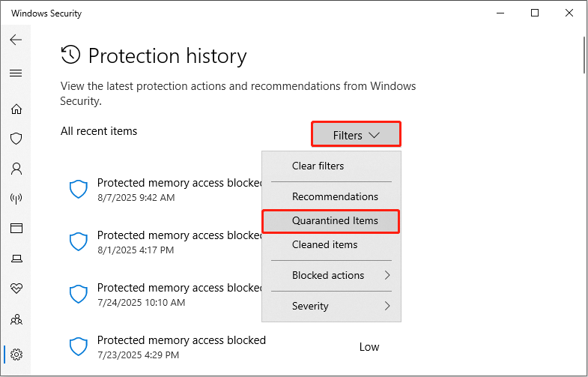Open Firewall & network protection icon
588x377 pixels.
pos(16,199)
